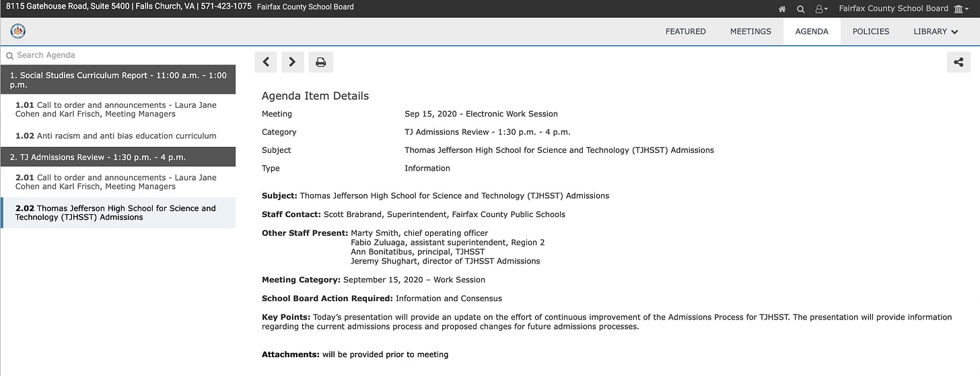Click School Board Action Required line
The height and width of the screenshot is (376, 980).
(x=382, y=299)
